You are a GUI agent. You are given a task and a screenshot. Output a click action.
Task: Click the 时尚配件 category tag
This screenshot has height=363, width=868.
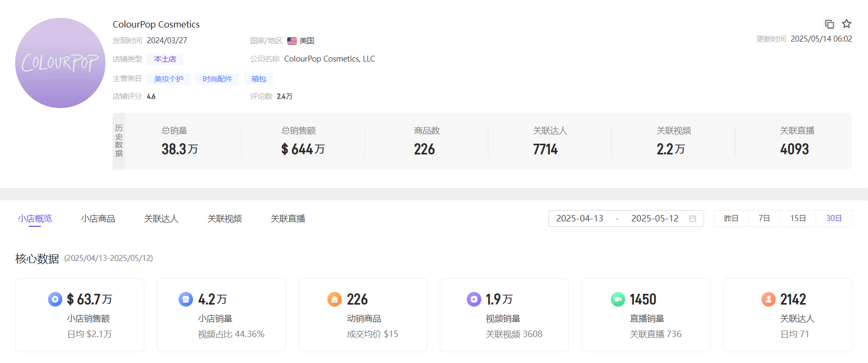(x=217, y=79)
